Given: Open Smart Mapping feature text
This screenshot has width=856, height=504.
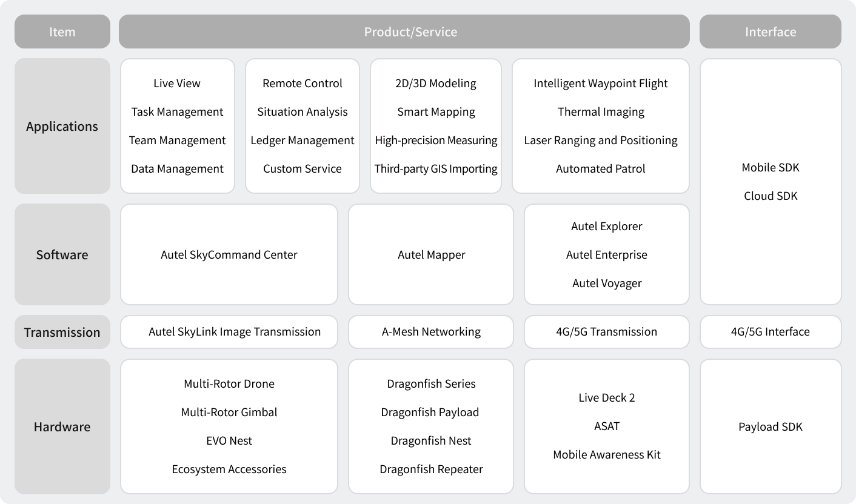Looking at the screenshot, I should pos(436,111).
